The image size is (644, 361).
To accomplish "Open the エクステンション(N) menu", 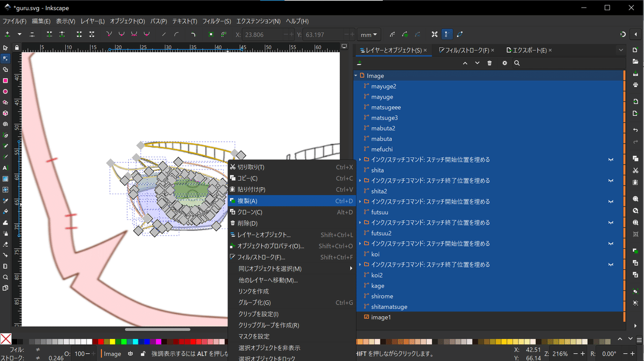I will (259, 21).
